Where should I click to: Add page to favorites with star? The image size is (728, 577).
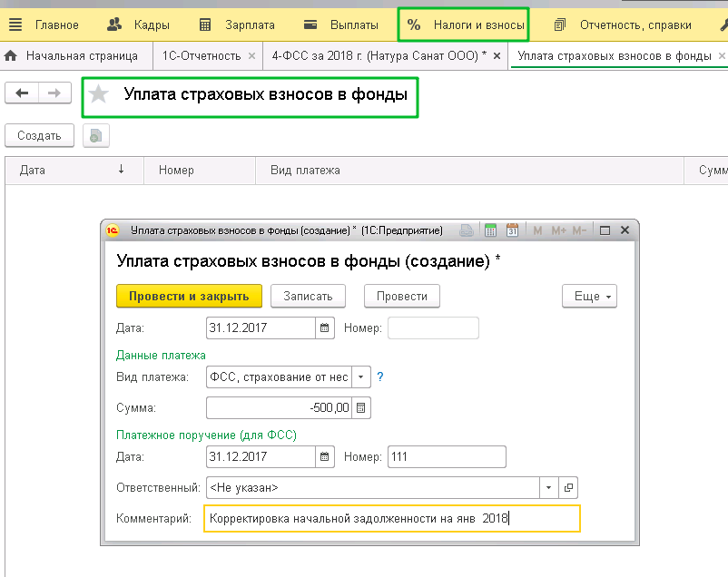click(x=98, y=94)
